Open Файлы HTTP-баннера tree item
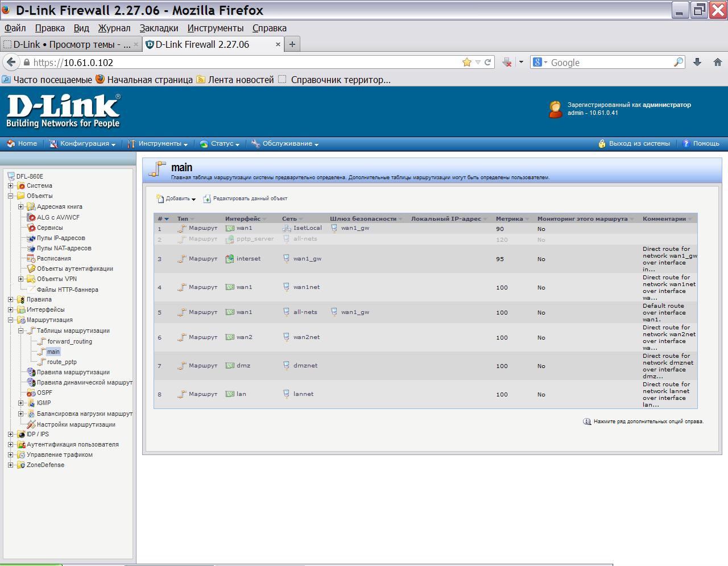The image size is (728, 566). (68, 290)
